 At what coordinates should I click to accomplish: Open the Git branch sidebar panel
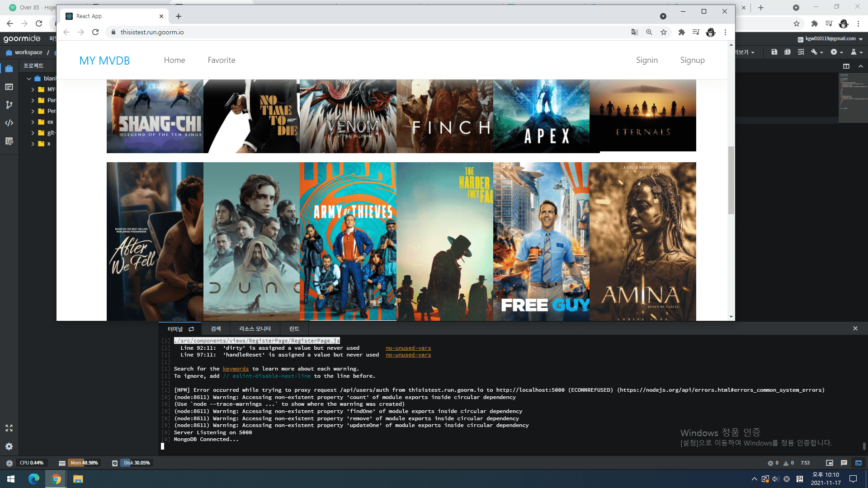(9, 105)
